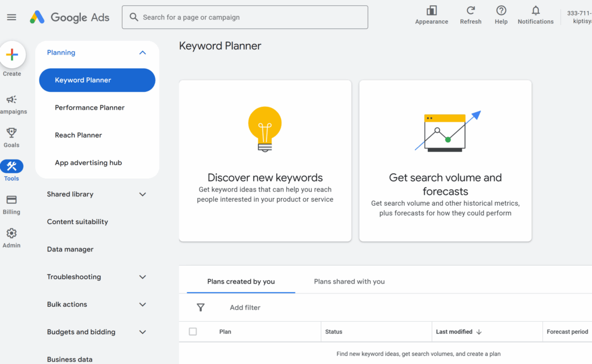Image resolution: width=592 pixels, height=364 pixels.
Task: Click Add filter
Action: click(x=245, y=307)
